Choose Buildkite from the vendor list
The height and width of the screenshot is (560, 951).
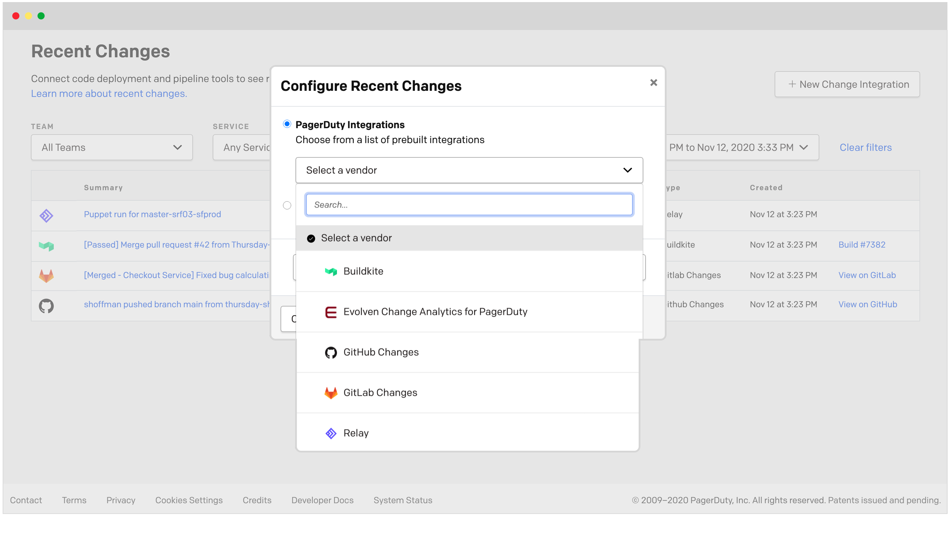pyautogui.click(x=469, y=271)
